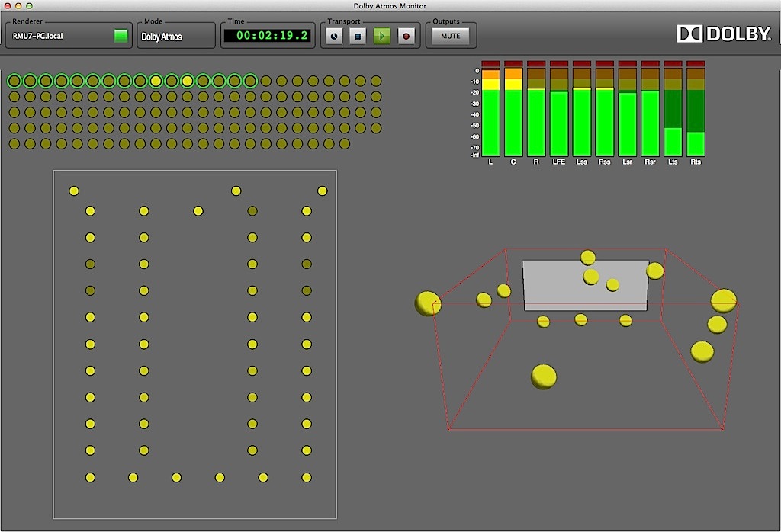Click the Rts top surround level meter
781x532 pixels.
click(696, 108)
